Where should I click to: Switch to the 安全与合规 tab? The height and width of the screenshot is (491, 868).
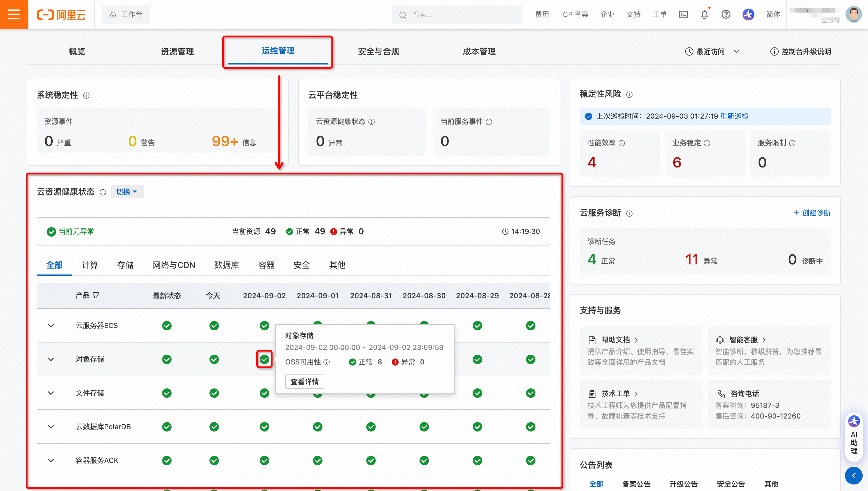pos(378,51)
